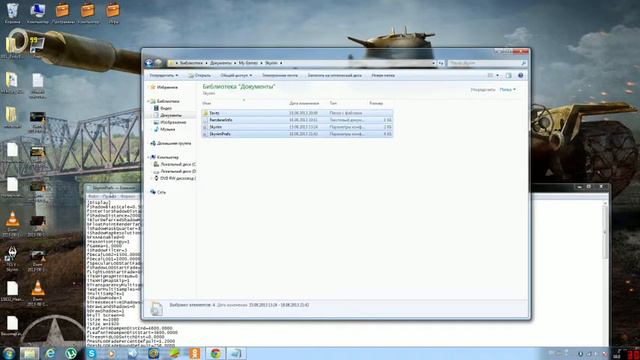Collapse the Компьютер tree node
The image size is (640, 360).
148,157
